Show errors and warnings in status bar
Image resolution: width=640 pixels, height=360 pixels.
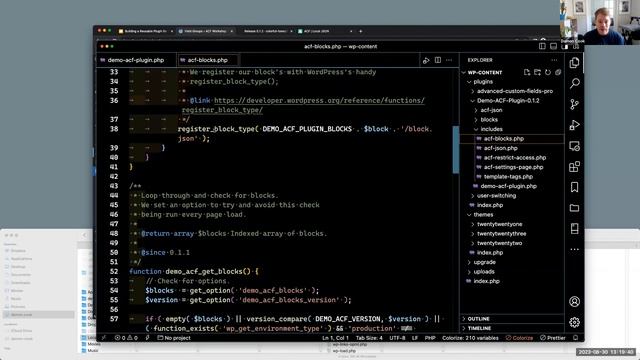(x=126, y=338)
